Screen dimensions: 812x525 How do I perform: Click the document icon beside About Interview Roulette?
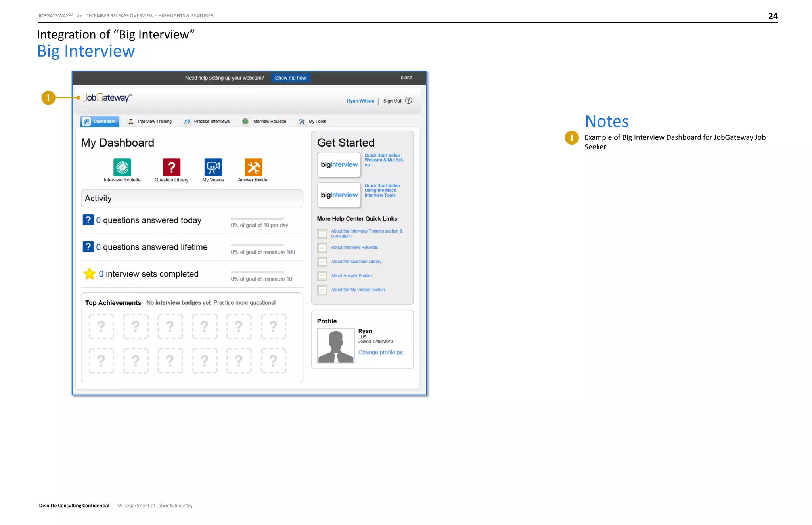click(322, 248)
